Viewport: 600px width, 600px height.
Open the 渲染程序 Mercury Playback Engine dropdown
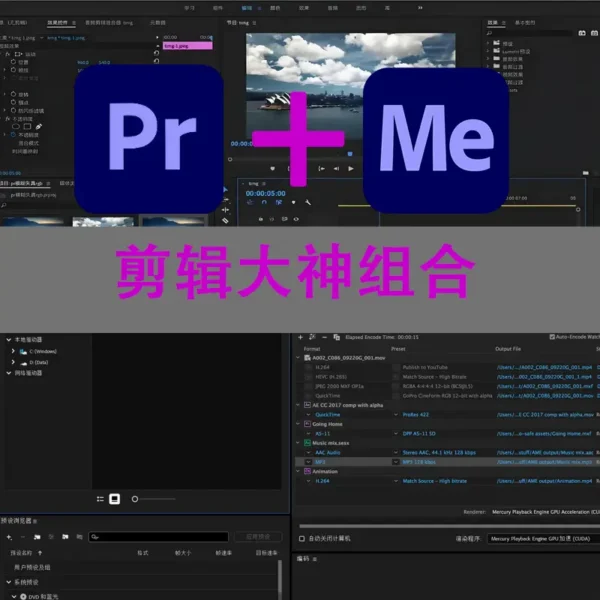544,538
